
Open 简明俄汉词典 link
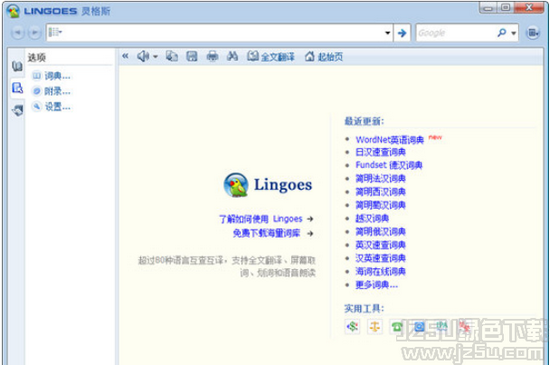point(381,232)
